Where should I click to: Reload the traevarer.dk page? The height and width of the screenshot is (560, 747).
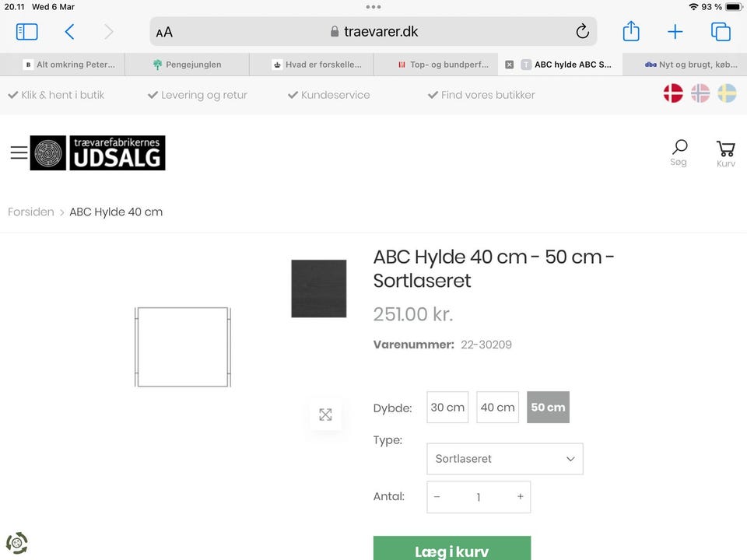[x=582, y=32]
